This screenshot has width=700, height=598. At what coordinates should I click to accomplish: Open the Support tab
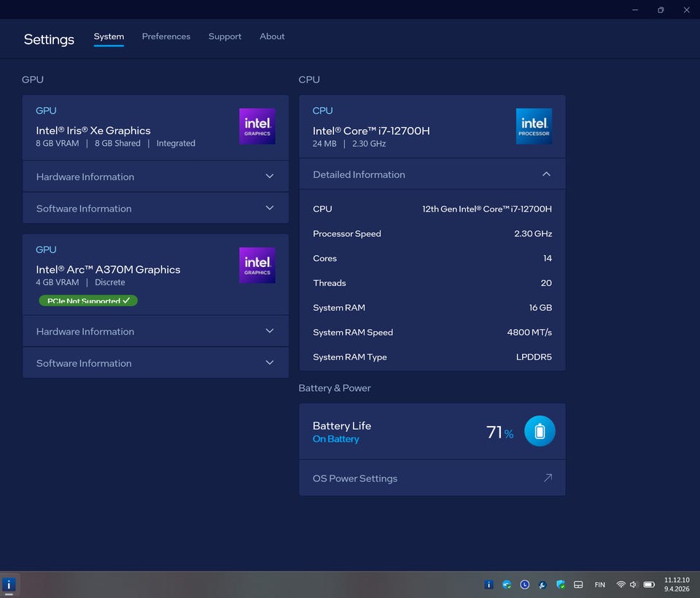tap(225, 36)
